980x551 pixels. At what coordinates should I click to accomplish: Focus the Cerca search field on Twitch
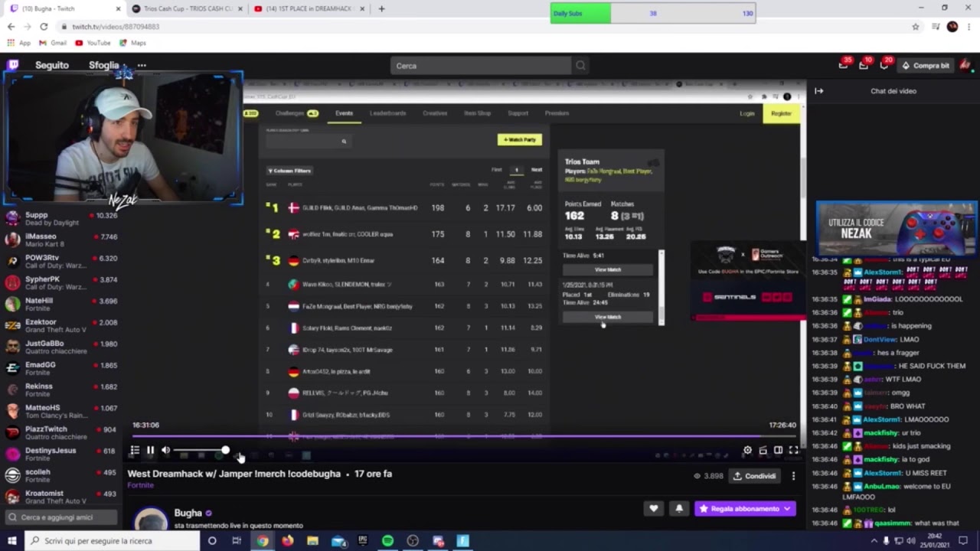click(x=481, y=66)
